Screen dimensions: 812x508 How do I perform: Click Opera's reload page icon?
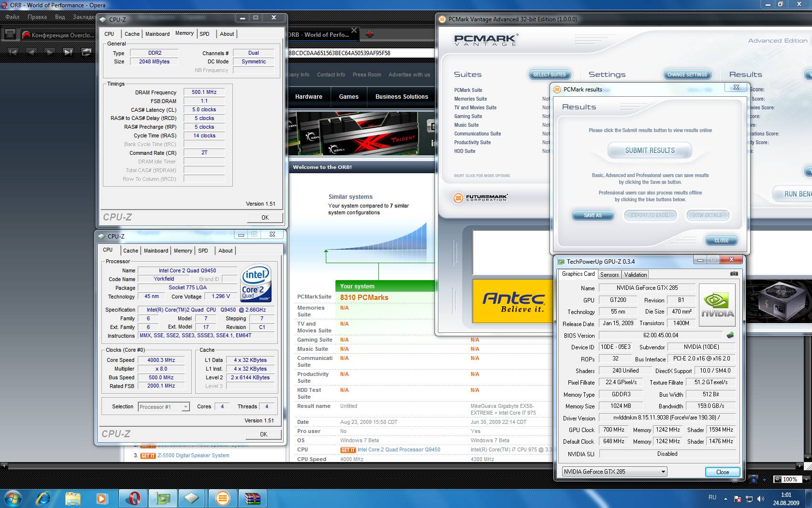pyautogui.click(x=87, y=52)
